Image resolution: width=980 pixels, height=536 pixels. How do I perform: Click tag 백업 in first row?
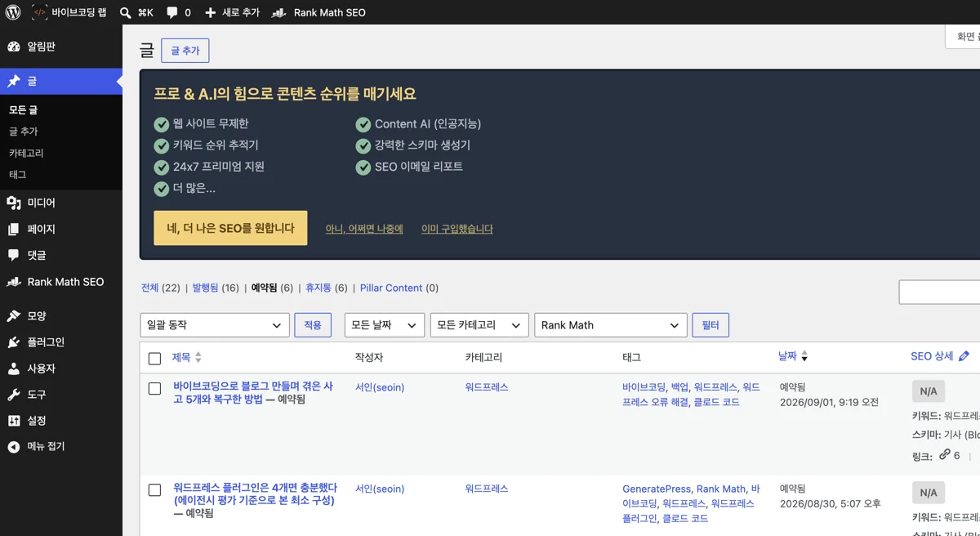pyautogui.click(x=679, y=387)
